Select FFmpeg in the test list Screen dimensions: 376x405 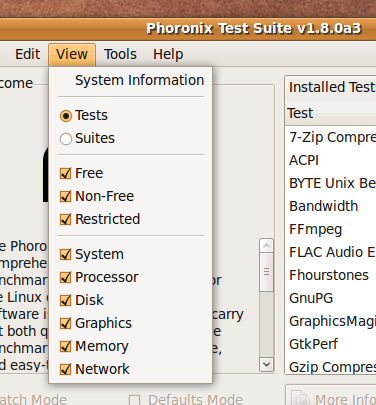(x=331, y=229)
